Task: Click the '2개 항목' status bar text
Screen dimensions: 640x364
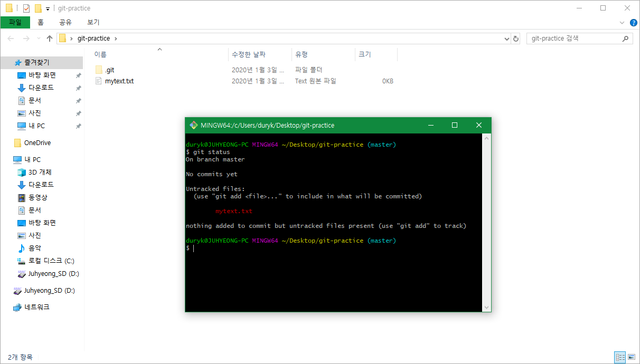Action: point(20,357)
